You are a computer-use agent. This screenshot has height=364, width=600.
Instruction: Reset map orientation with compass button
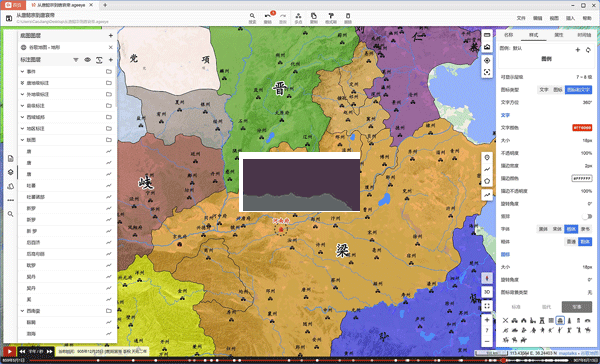click(487, 278)
